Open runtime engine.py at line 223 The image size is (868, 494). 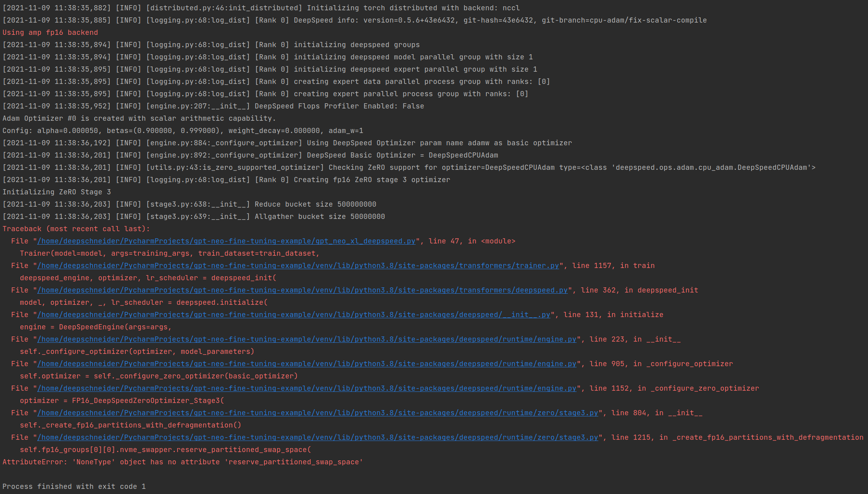(304, 339)
